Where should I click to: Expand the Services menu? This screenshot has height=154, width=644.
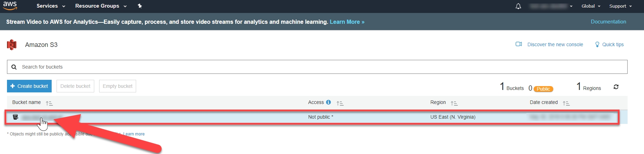pyautogui.click(x=51, y=6)
